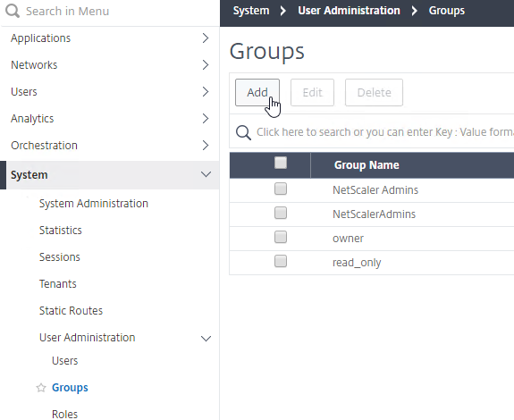Select the owner group checkbox
514x420 pixels.
coord(281,237)
